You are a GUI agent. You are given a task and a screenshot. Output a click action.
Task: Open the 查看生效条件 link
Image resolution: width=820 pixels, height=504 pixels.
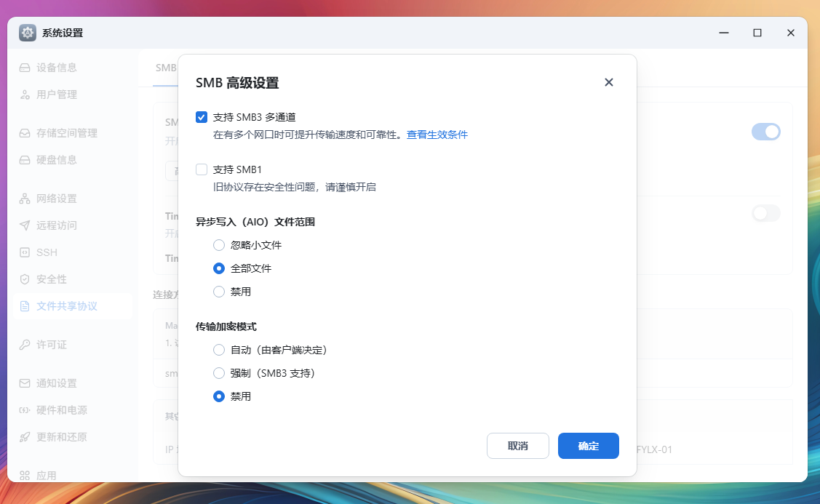click(437, 135)
